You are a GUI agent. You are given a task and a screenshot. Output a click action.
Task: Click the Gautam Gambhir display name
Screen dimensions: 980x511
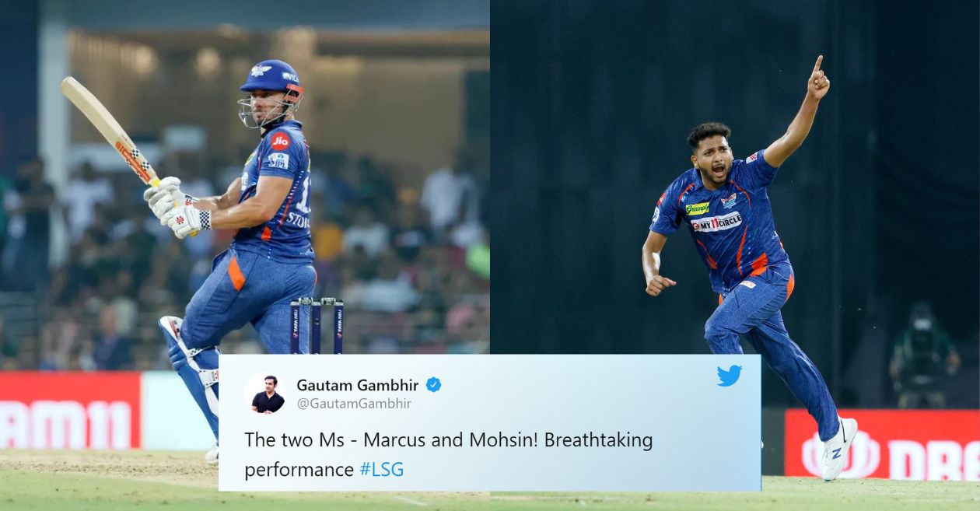(357, 385)
